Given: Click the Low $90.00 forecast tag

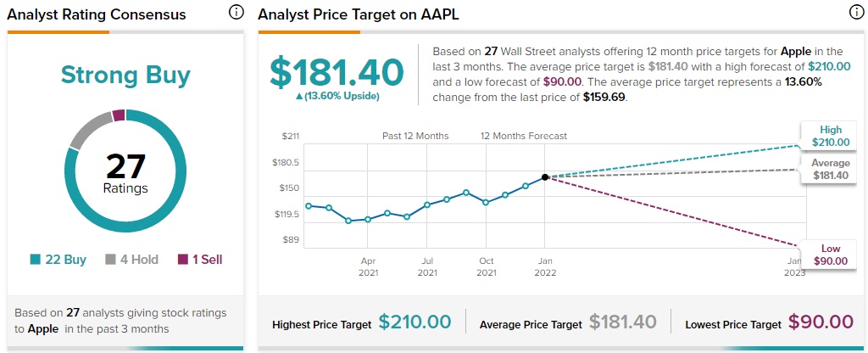Looking at the screenshot, I should (x=830, y=255).
